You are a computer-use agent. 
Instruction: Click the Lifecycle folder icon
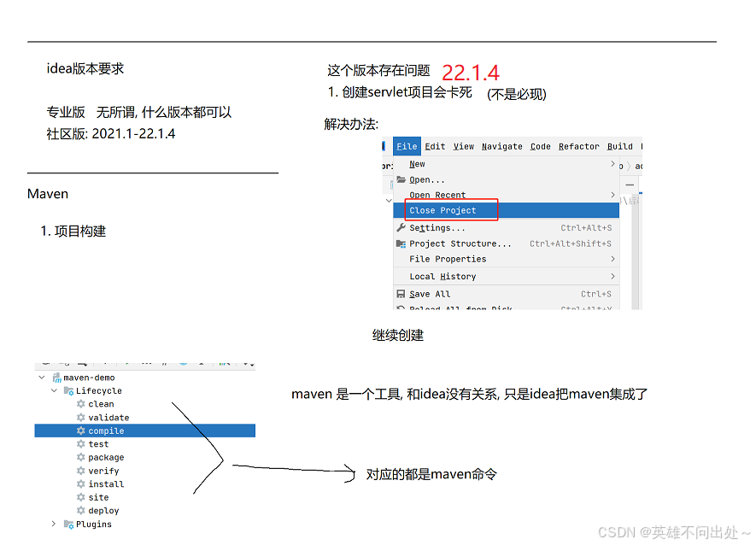coord(69,390)
